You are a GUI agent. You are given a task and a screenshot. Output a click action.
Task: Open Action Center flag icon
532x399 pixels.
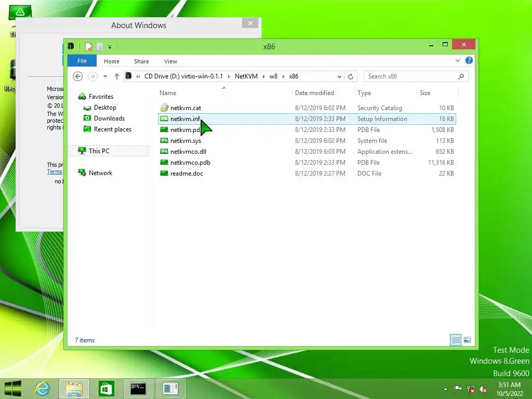point(458,389)
